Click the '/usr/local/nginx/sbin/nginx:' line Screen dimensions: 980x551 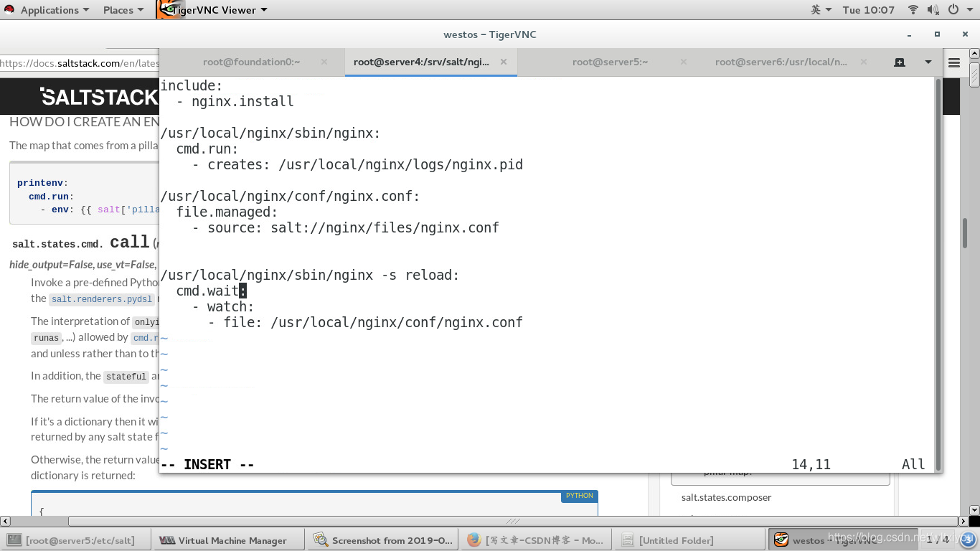(x=270, y=133)
